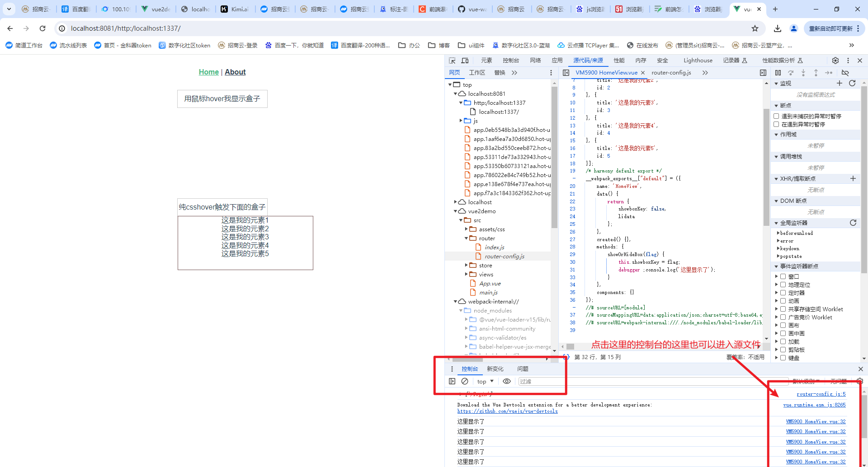
Task: Open the router-config.js editor tab
Action: 671,73
